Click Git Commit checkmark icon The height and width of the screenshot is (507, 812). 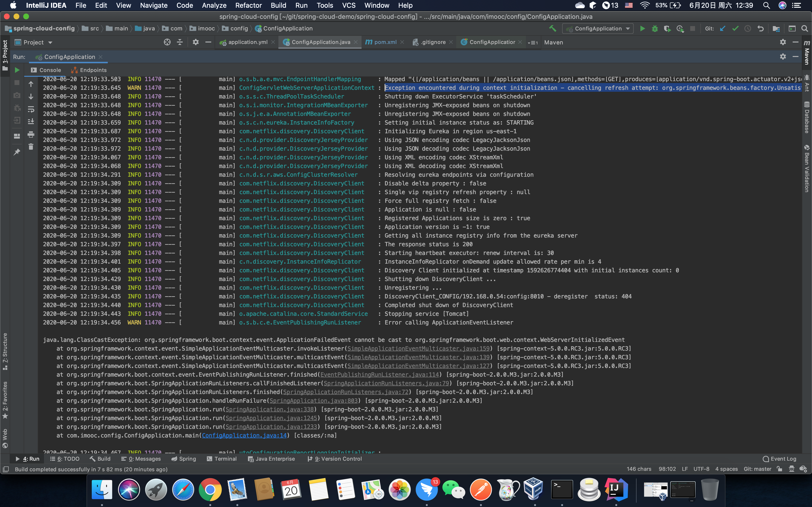pos(735,28)
